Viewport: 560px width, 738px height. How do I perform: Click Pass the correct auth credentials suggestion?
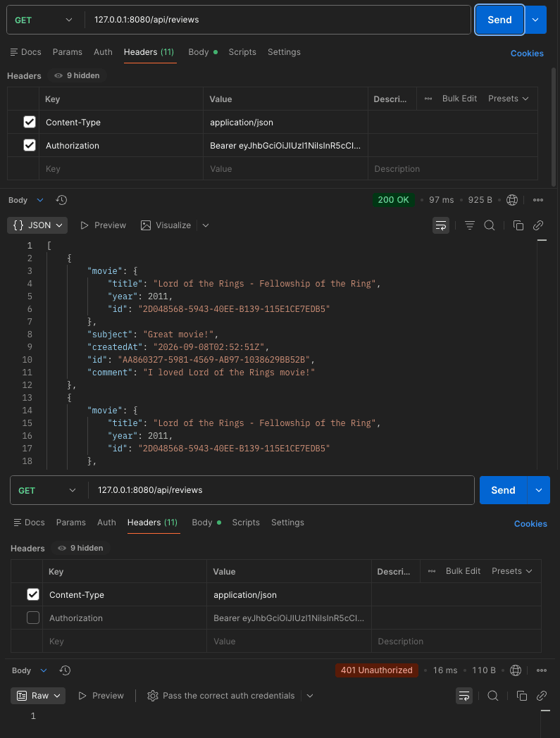click(228, 696)
